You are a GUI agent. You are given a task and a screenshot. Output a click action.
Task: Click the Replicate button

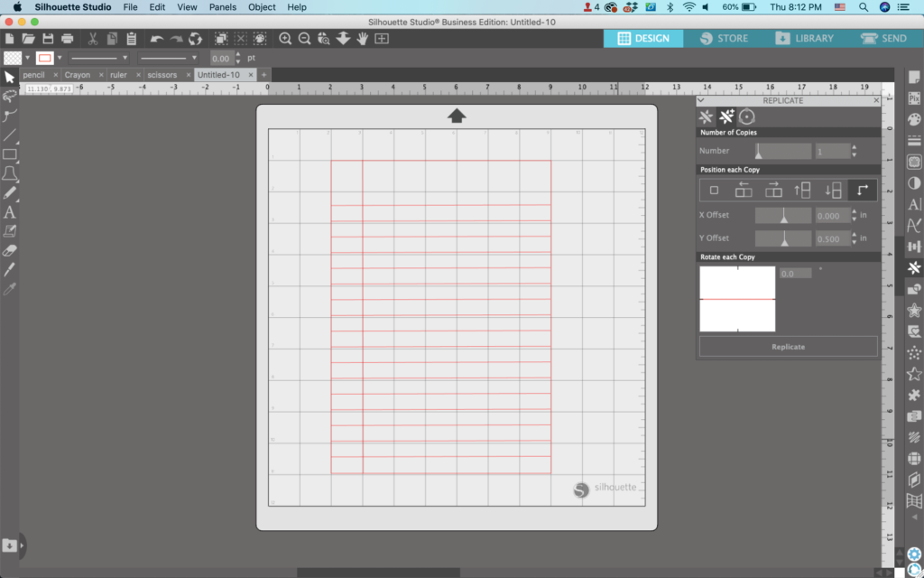point(789,347)
